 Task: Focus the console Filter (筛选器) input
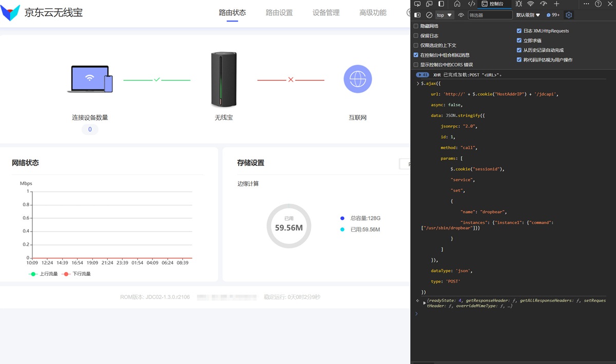pyautogui.click(x=490, y=15)
